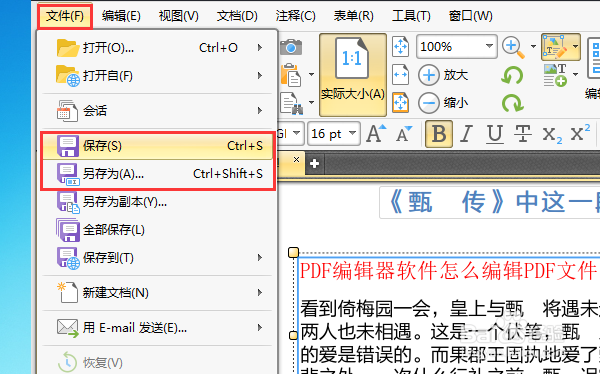Open the 文件(F) menu
Screen dimensions: 600x374
pyautogui.click(x=65, y=16)
